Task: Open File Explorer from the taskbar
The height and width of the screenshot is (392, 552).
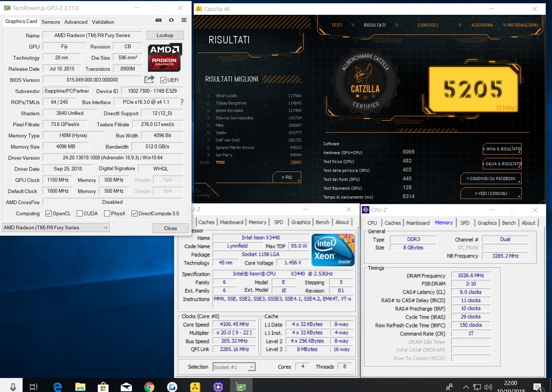Action: pyautogui.click(x=80, y=387)
